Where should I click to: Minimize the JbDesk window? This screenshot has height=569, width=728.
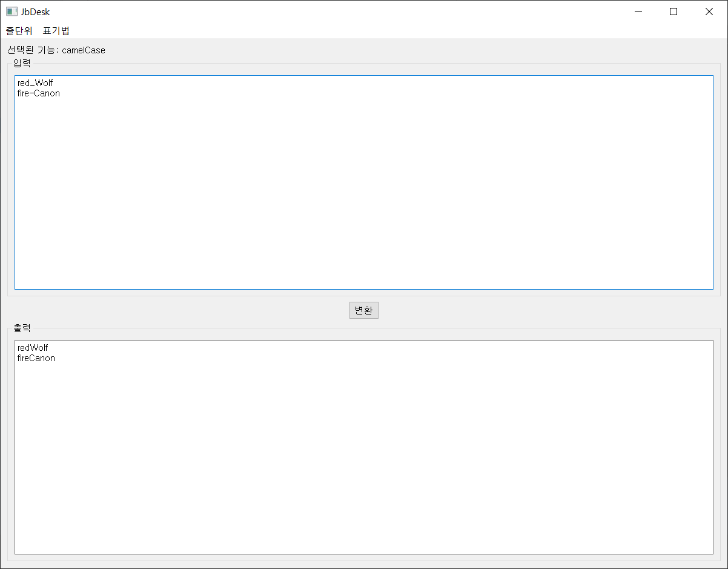[638, 12]
